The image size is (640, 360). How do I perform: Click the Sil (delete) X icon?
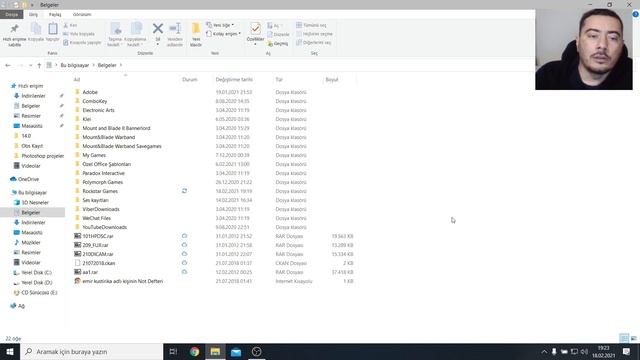(x=158, y=29)
